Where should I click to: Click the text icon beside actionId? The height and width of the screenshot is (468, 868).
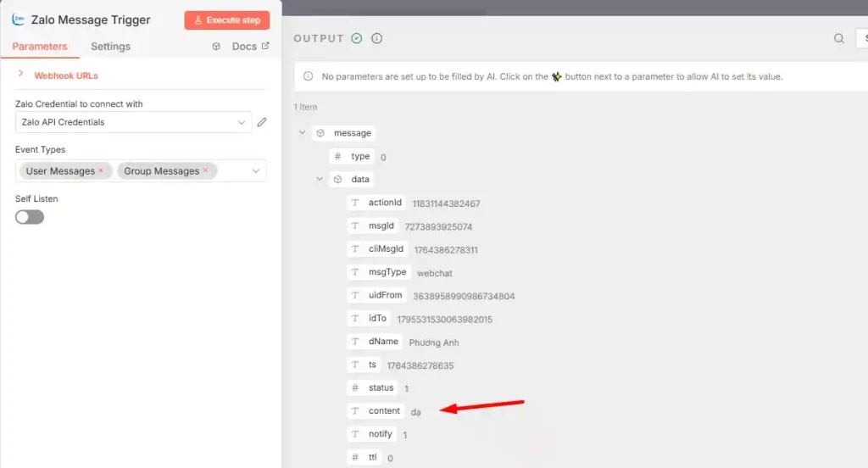(x=355, y=203)
